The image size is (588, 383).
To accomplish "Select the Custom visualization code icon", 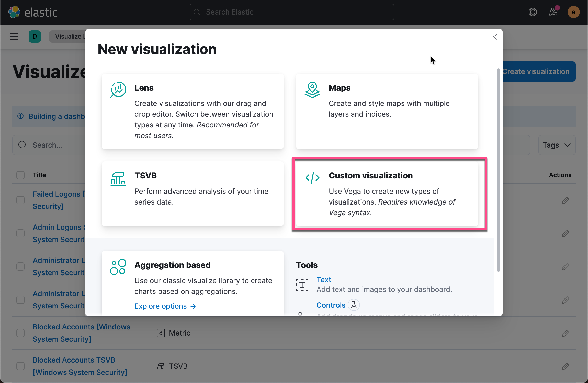I will click(x=312, y=178).
